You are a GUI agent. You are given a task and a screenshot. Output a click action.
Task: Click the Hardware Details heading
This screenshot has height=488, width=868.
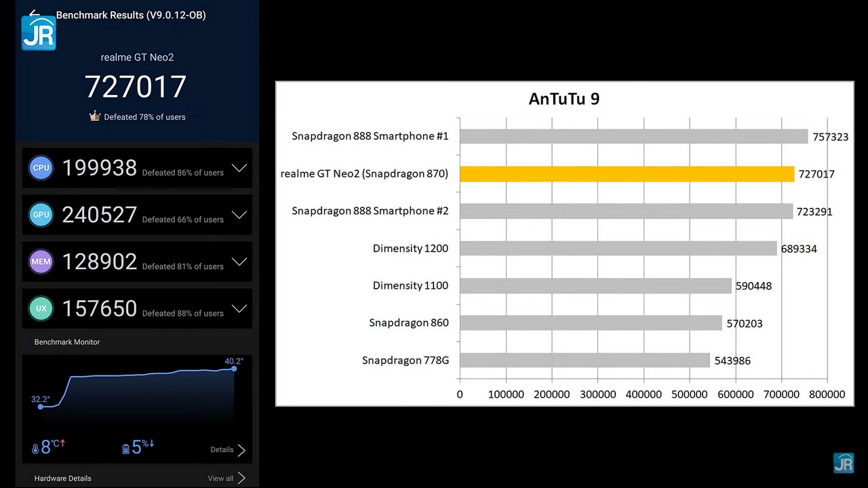(63, 479)
